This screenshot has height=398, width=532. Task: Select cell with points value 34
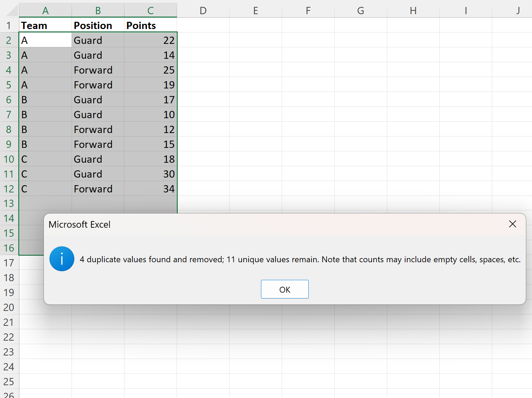150,189
